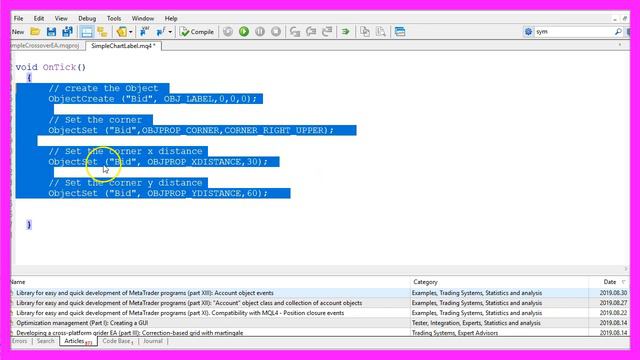This screenshot has width=640, height=360.
Task: Select the Articles tab
Action: [x=78, y=341]
